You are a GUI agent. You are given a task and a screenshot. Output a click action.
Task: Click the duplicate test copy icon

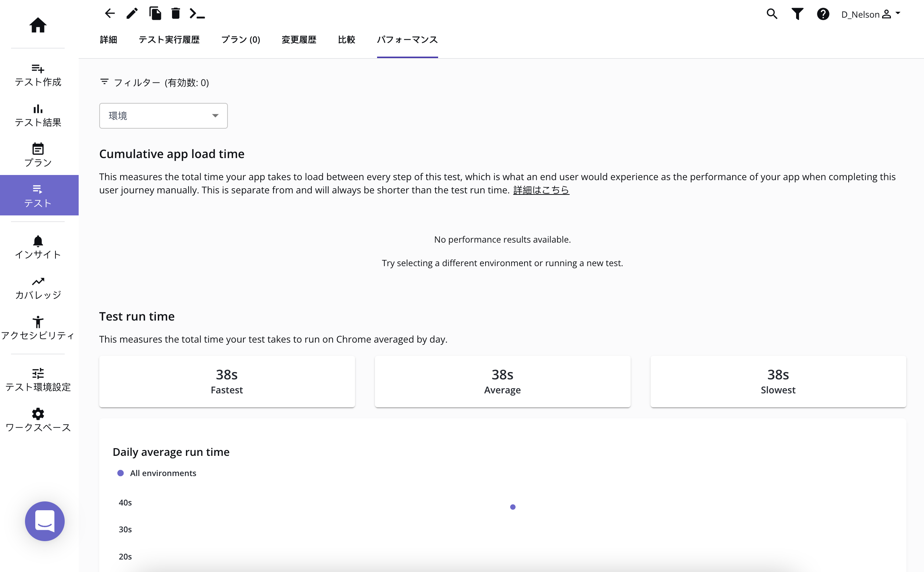click(155, 14)
